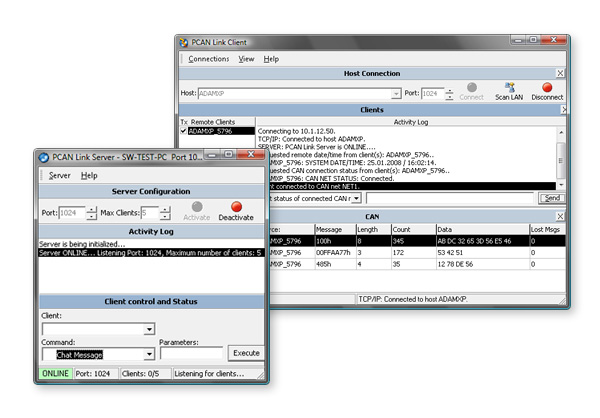Select log line 'TCP/IP: Connected to host ADAMXP.'

click(x=311, y=139)
